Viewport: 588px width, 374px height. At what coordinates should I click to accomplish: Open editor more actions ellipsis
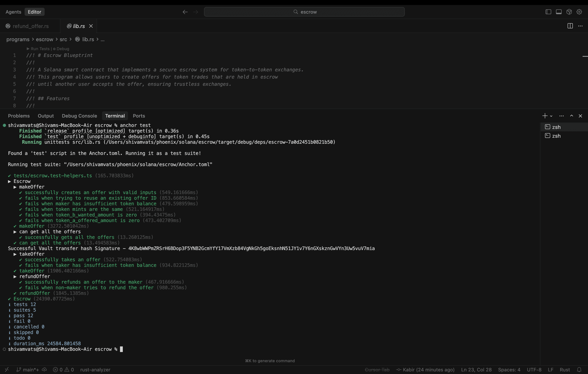click(580, 26)
